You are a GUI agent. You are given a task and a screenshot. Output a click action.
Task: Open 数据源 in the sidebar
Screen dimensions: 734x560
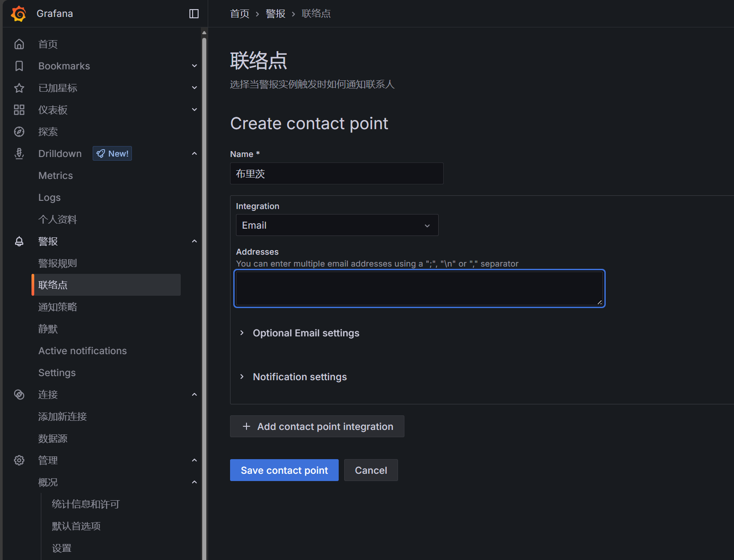(53, 439)
